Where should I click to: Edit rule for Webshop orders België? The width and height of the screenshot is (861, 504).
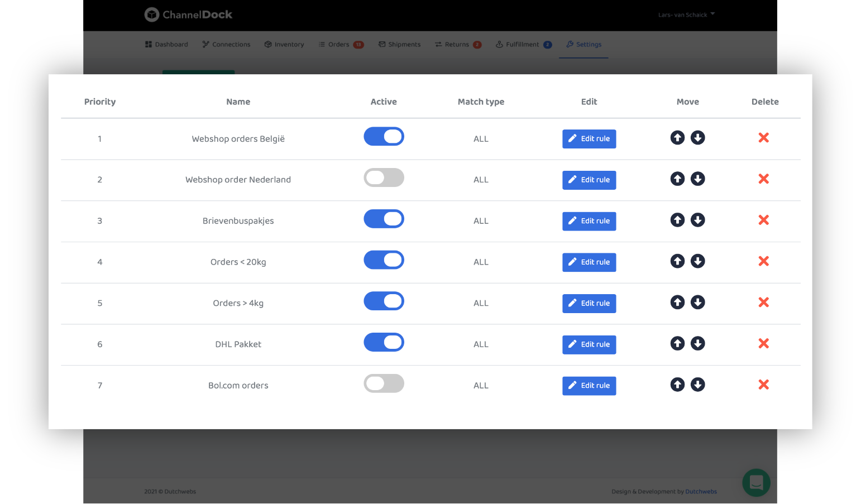point(589,139)
